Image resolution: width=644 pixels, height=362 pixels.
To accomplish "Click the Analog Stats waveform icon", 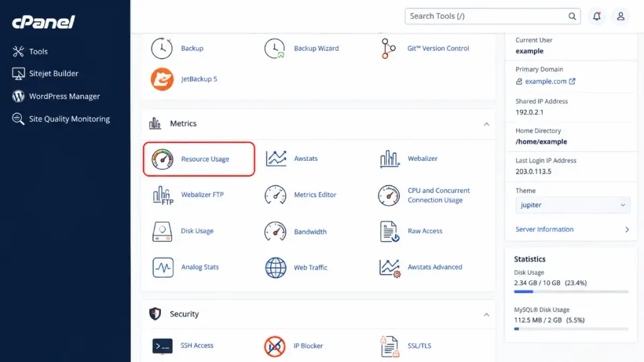I will (x=163, y=267).
